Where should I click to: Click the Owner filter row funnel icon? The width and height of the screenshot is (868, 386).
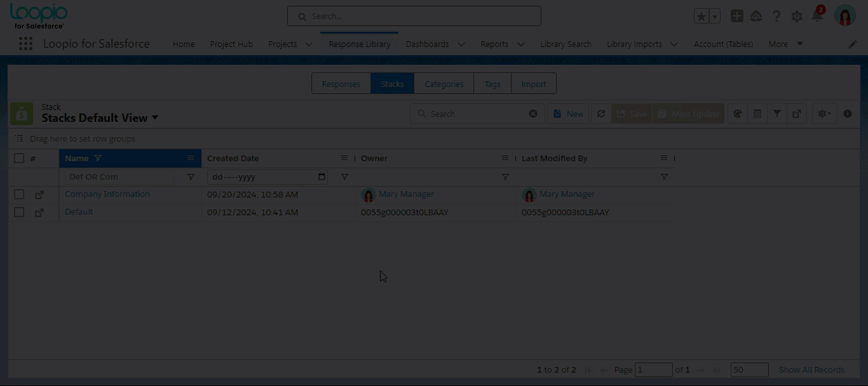point(505,177)
